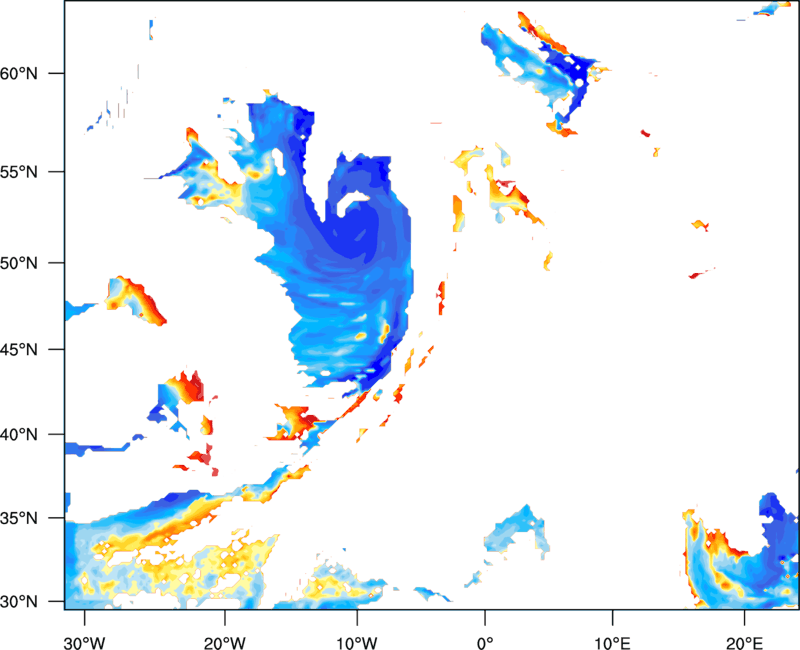This screenshot has width=800, height=650.
Task: Click the 45°N latitude label
Action: (x=19, y=349)
